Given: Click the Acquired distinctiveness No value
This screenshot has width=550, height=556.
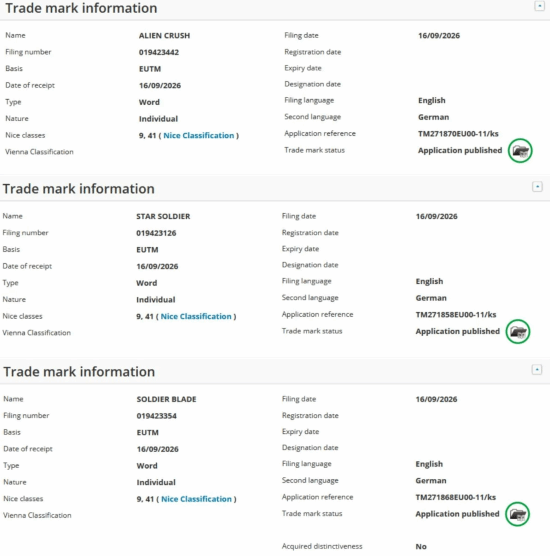Looking at the screenshot, I should point(421,546).
